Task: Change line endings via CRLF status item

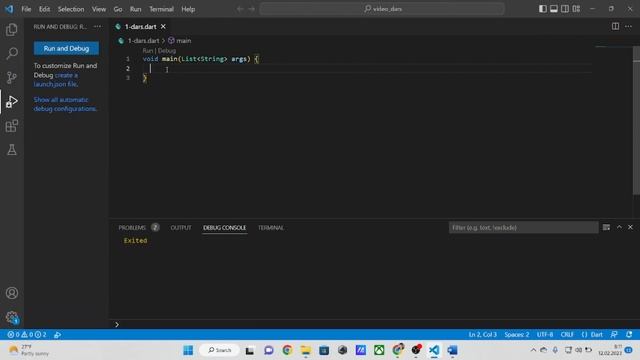Action: pos(567,334)
